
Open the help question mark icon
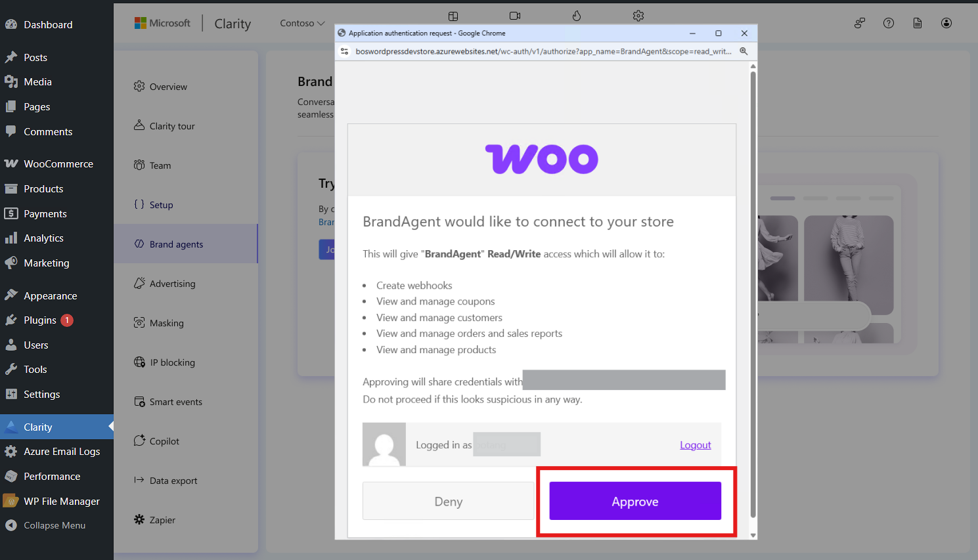click(889, 23)
